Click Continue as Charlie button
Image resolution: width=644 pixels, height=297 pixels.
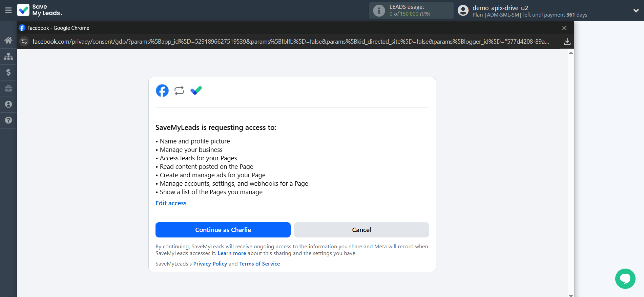tap(223, 230)
